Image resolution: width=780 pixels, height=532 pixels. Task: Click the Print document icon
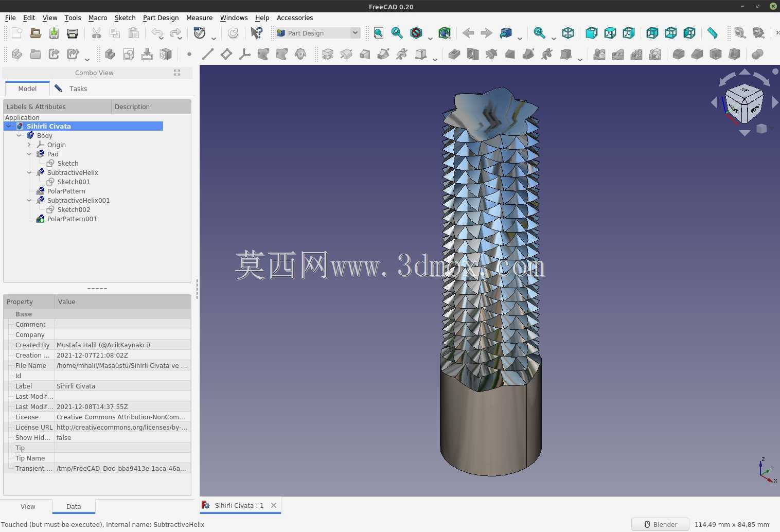pos(73,33)
